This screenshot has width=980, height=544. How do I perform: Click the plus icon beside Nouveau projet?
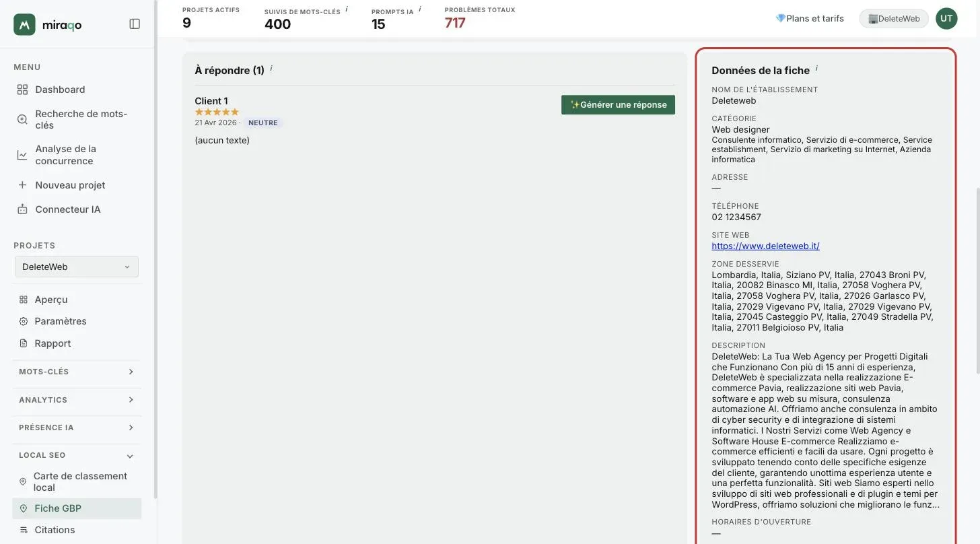click(x=22, y=185)
